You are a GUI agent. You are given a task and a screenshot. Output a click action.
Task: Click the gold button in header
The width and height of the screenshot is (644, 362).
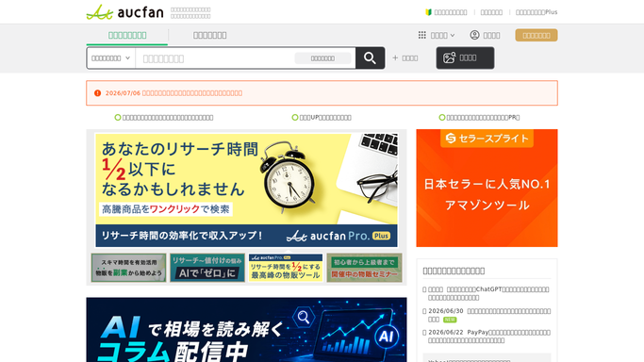537,35
